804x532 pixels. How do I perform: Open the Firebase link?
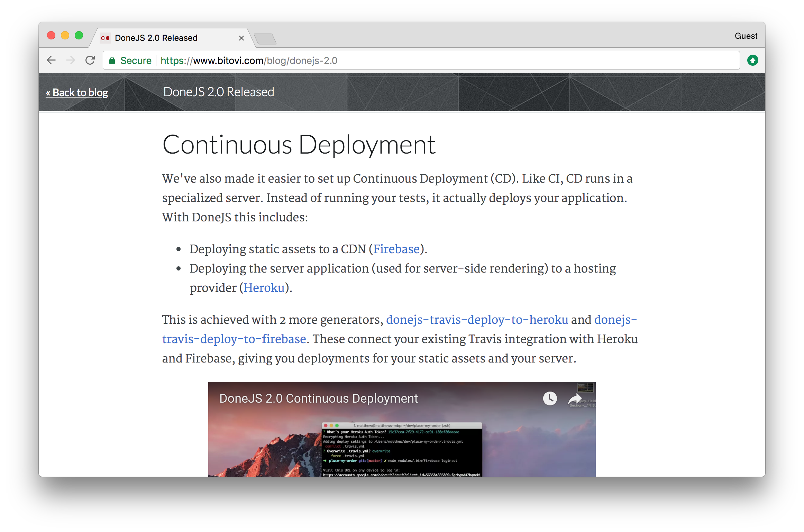pos(396,249)
